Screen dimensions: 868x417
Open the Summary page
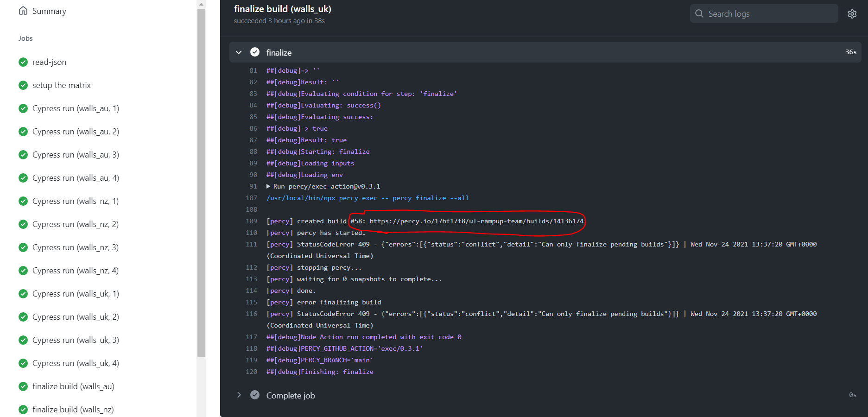(x=49, y=11)
